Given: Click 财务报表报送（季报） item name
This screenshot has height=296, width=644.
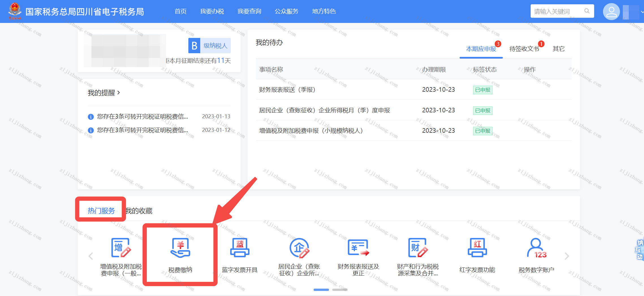Looking at the screenshot, I should 287,90.
